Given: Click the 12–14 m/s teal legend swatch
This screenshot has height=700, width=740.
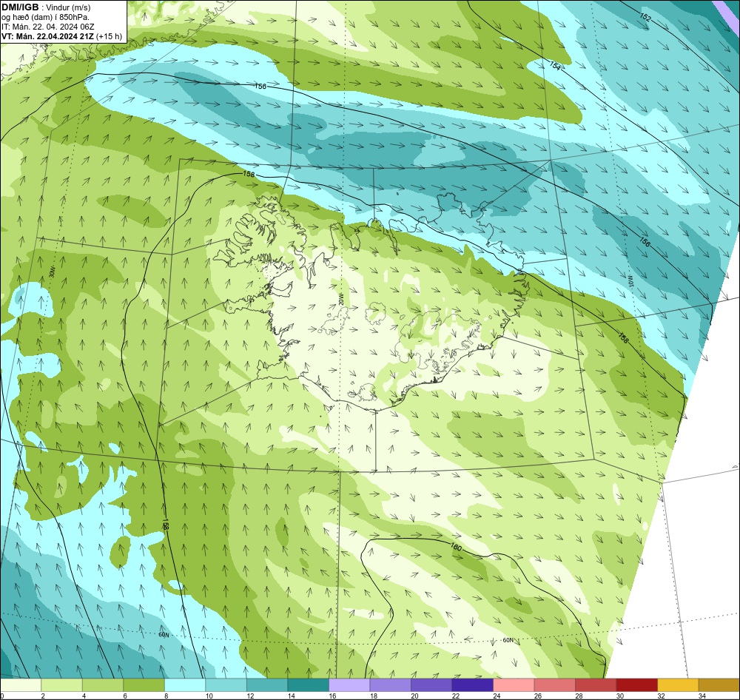Looking at the screenshot, I should coord(267,685).
